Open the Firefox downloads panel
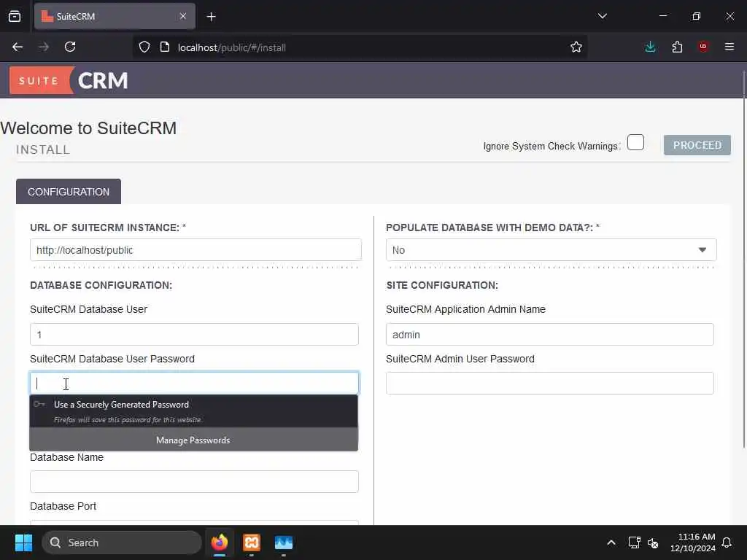The width and height of the screenshot is (747, 560). 650,47
